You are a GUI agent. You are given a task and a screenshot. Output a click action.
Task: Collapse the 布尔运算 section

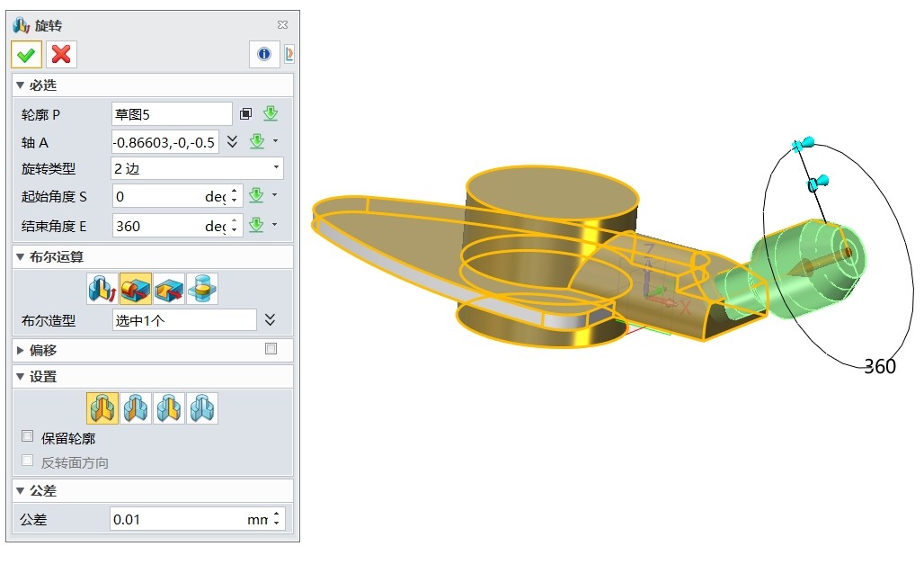point(21,257)
